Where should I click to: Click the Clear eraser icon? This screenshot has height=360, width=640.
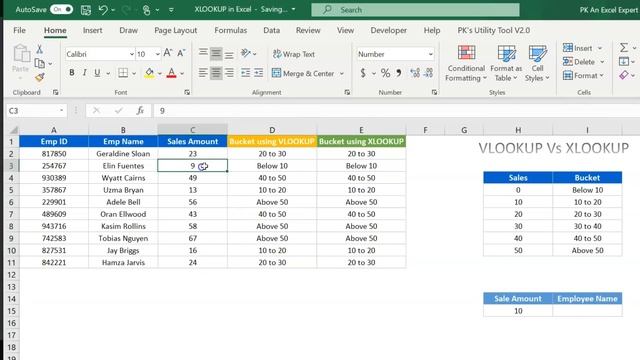(x=624, y=76)
